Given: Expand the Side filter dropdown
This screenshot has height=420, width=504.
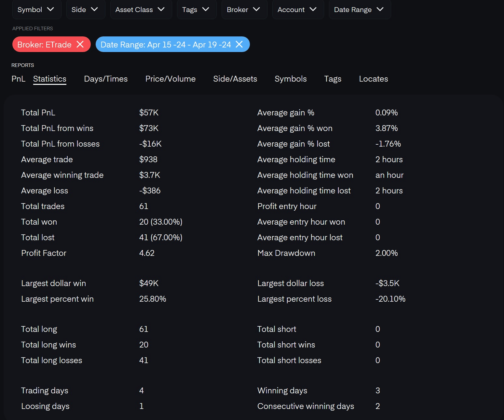Looking at the screenshot, I should coord(85,10).
